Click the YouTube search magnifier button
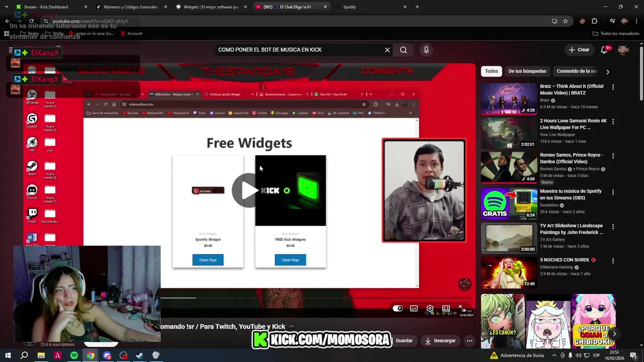This screenshot has width=644, height=362. pos(404,50)
